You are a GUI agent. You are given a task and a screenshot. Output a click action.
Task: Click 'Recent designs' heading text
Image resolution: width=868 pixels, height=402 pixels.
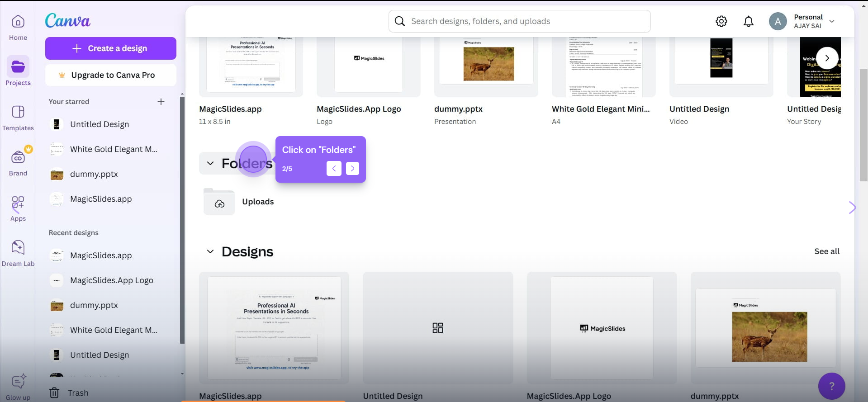[x=74, y=233]
